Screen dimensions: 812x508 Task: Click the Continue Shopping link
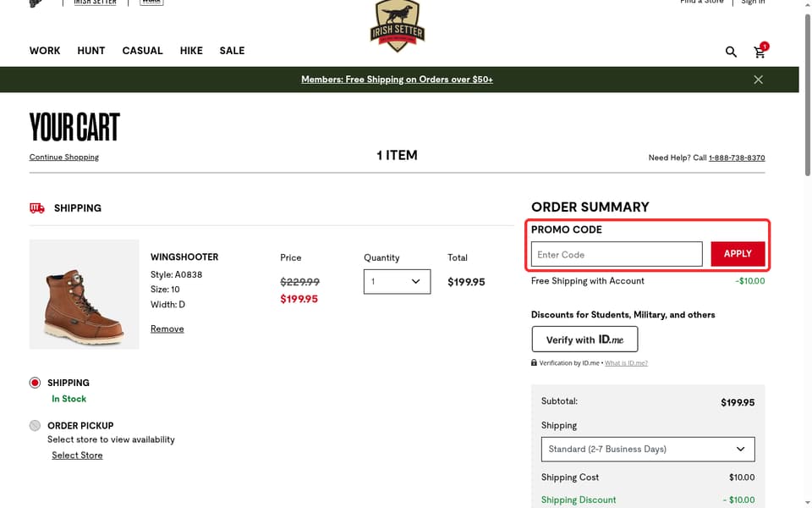[63, 157]
